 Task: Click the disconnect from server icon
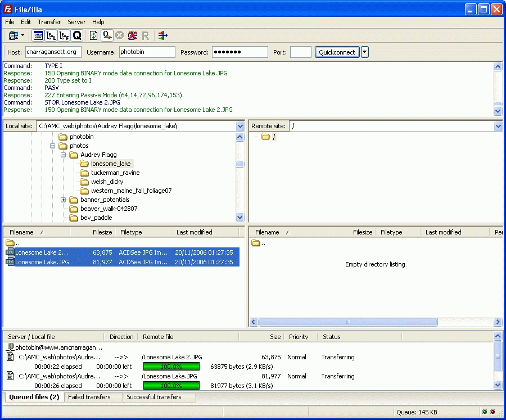pos(132,35)
